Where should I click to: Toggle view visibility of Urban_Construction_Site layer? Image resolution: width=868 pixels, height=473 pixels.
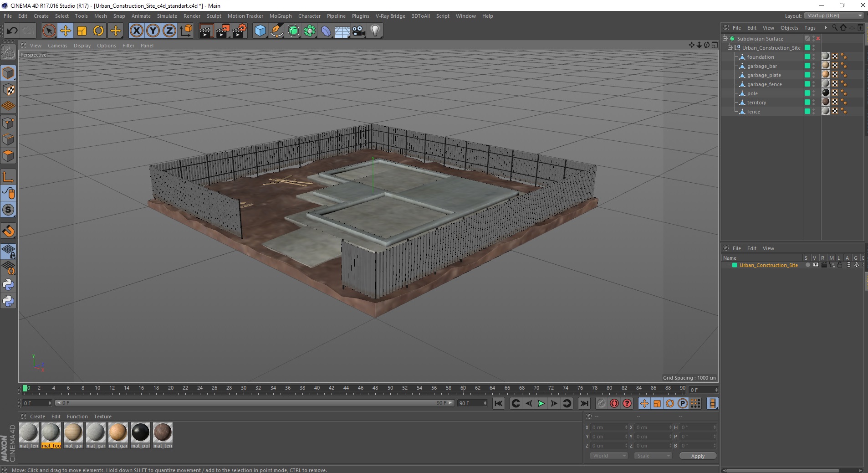click(x=816, y=265)
